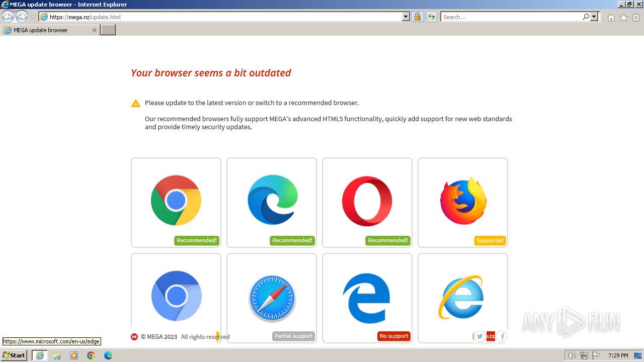Launch Microsoft Edge from the taskbar
The height and width of the screenshot is (362, 644).
(108, 355)
